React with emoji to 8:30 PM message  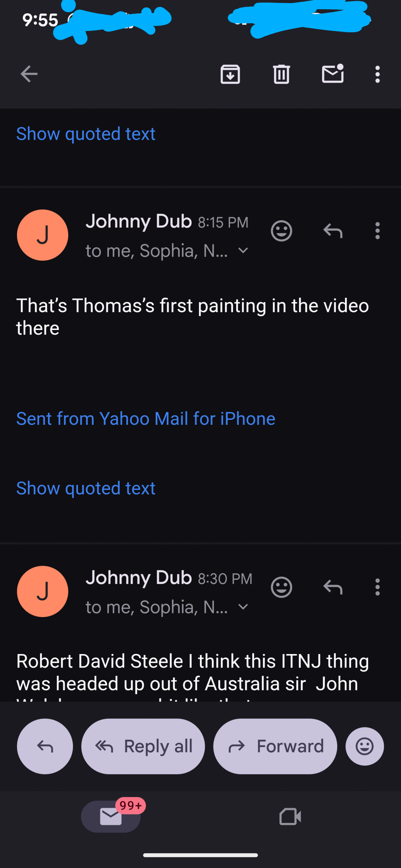point(281,587)
